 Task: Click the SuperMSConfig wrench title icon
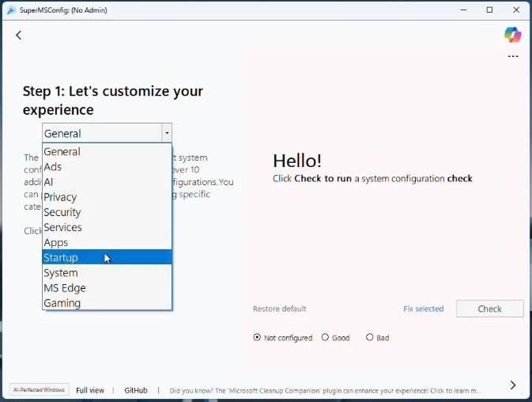point(11,10)
